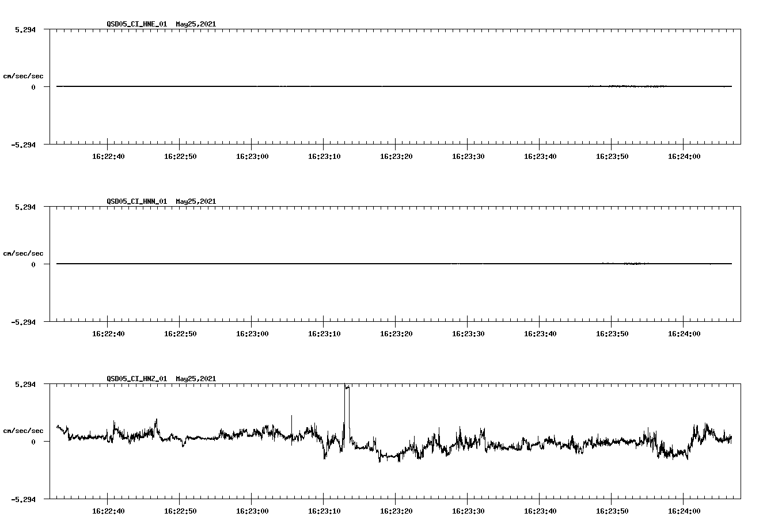Click the 16:23:20 tick label on middle plot
Viewport: 782px width, 532px height.
(397, 333)
